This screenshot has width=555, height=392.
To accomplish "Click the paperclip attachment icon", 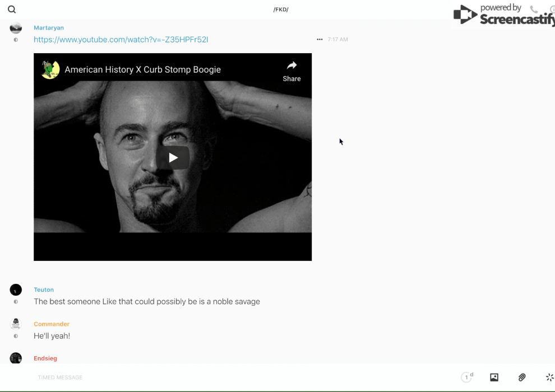I will tap(522, 377).
